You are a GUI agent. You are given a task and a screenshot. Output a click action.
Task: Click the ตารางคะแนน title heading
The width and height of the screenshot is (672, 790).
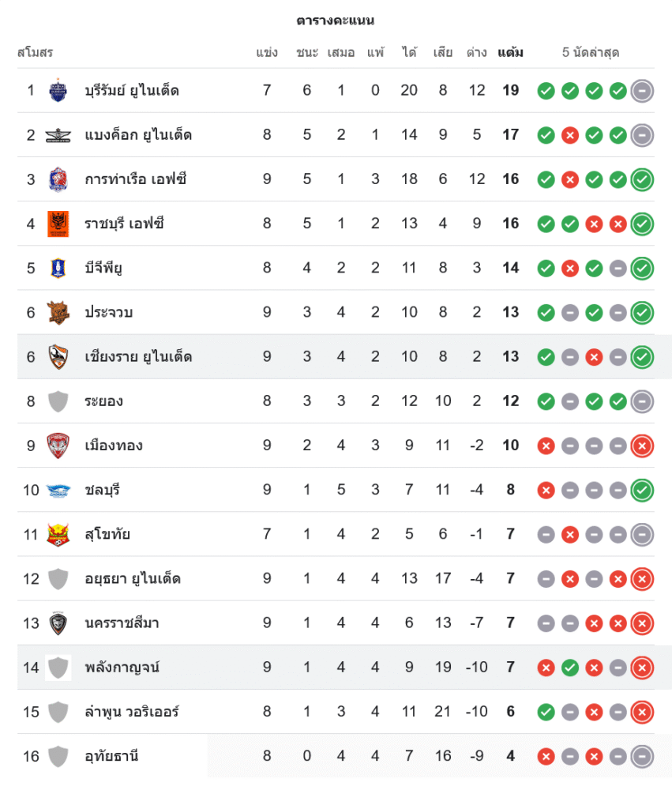click(336, 20)
